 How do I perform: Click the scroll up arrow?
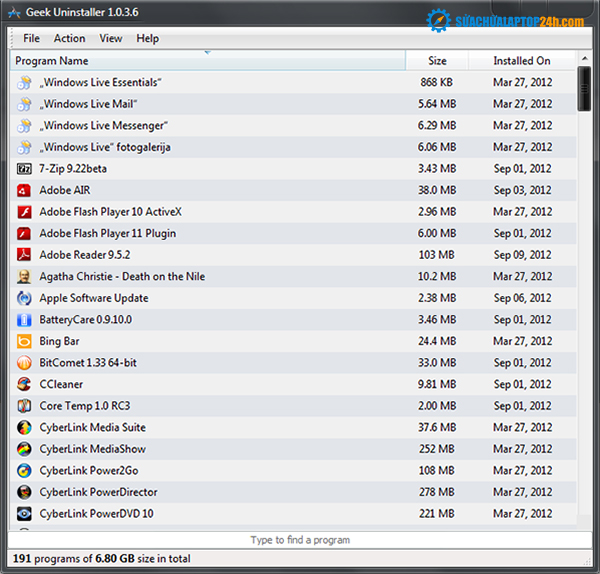tap(584, 59)
